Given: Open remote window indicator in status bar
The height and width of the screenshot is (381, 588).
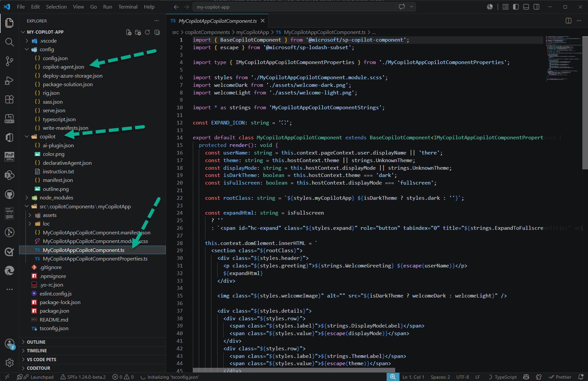Looking at the screenshot, I should point(7,377).
